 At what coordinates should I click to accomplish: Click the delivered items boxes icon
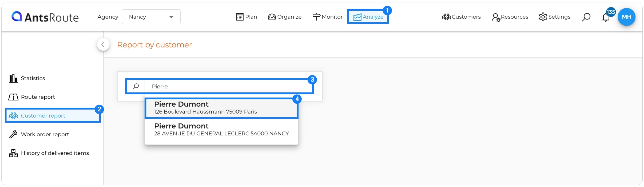13,153
